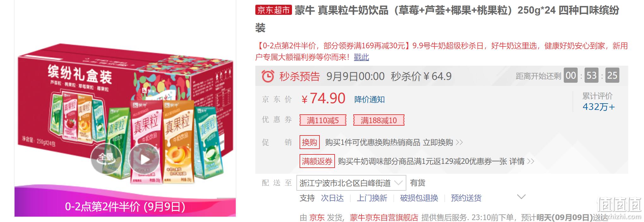644x222 pixels.
Task: Click the 京东超市 badge
Action: coord(273,10)
